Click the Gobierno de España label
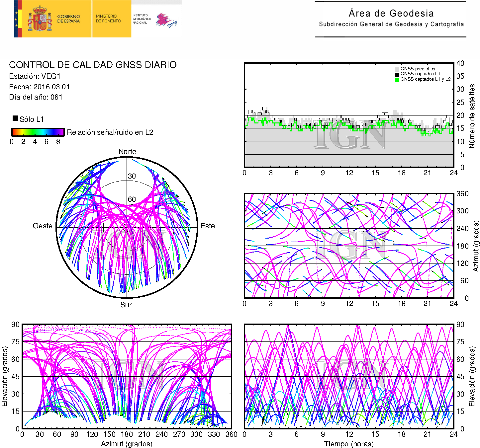The height and width of the screenshot is (448, 480). pos(68,19)
